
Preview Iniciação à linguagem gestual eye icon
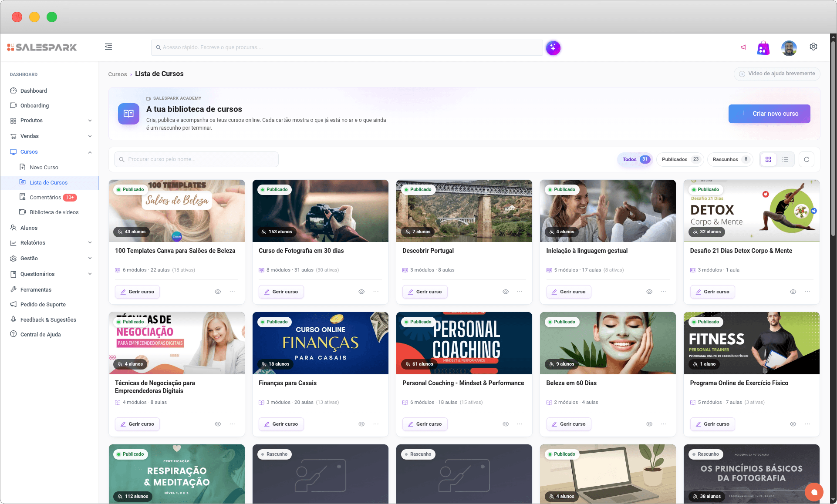coord(649,292)
